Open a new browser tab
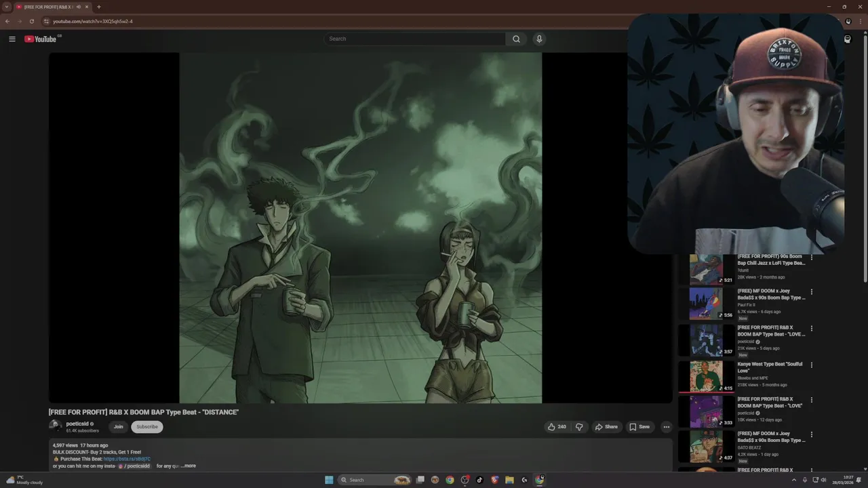 click(x=98, y=7)
